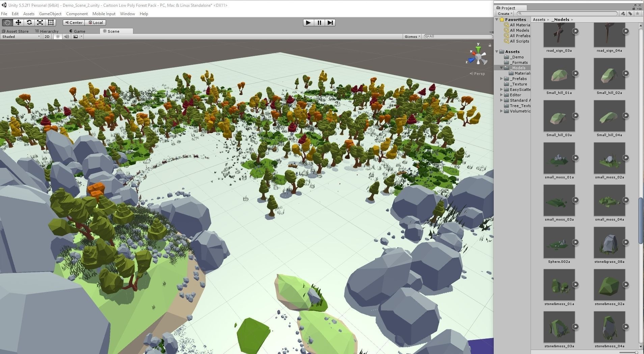Open the Gizmos dropdown

(412, 36)
